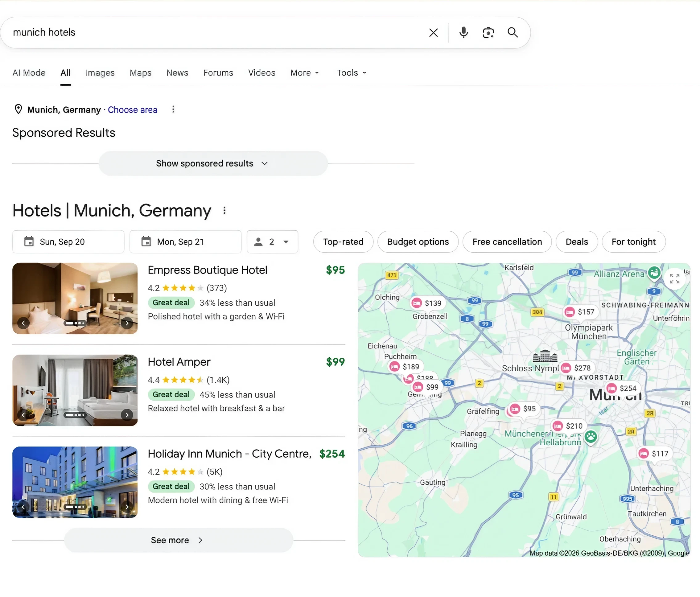Click the munich hotels search input field
700x597 pixels.
[x=216, y=32]
